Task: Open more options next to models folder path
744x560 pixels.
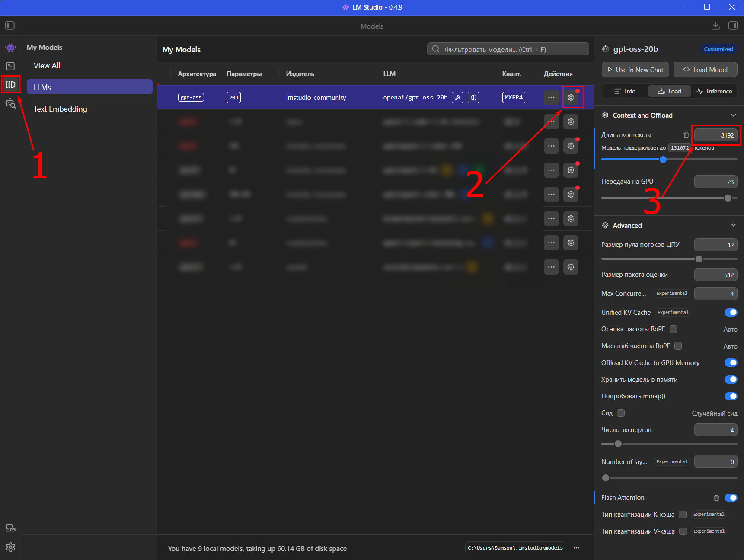Action: 576,548
